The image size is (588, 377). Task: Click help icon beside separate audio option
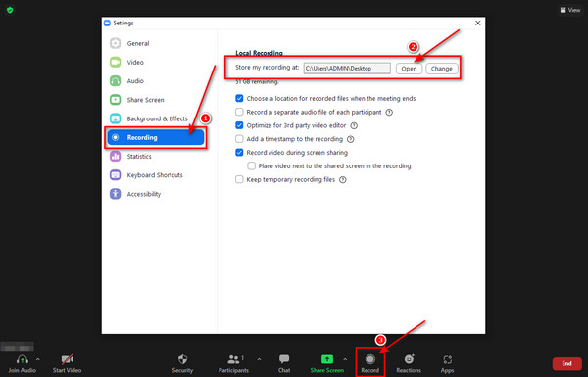pos(389,112)
